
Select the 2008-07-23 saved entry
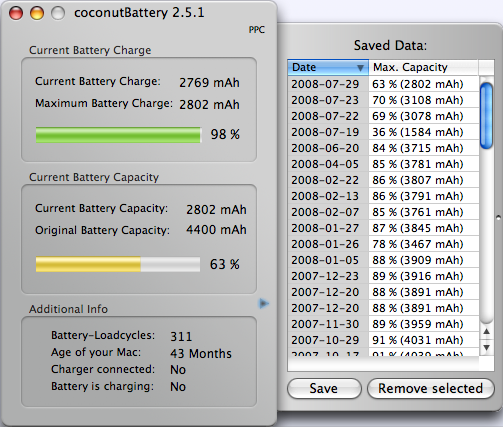383,100
